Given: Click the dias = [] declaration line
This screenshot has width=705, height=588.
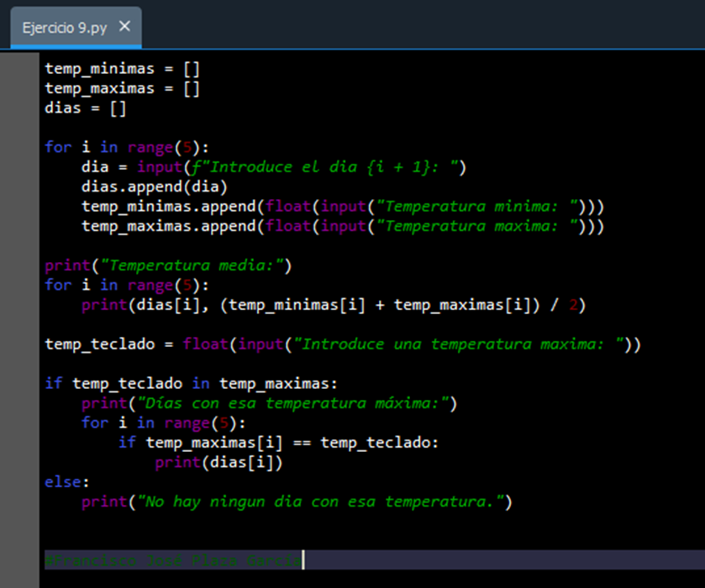Looking at the screenshot, I should 85,108.
